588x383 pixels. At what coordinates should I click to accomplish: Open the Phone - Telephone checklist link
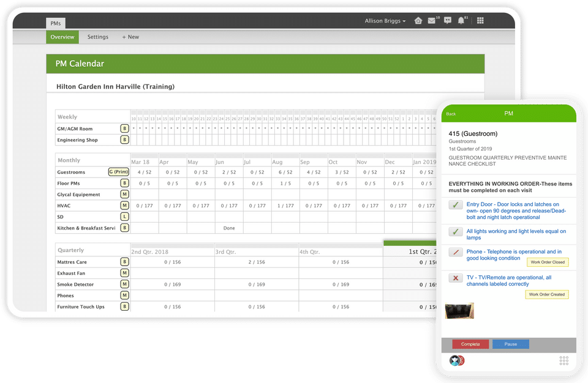[514, 255]
